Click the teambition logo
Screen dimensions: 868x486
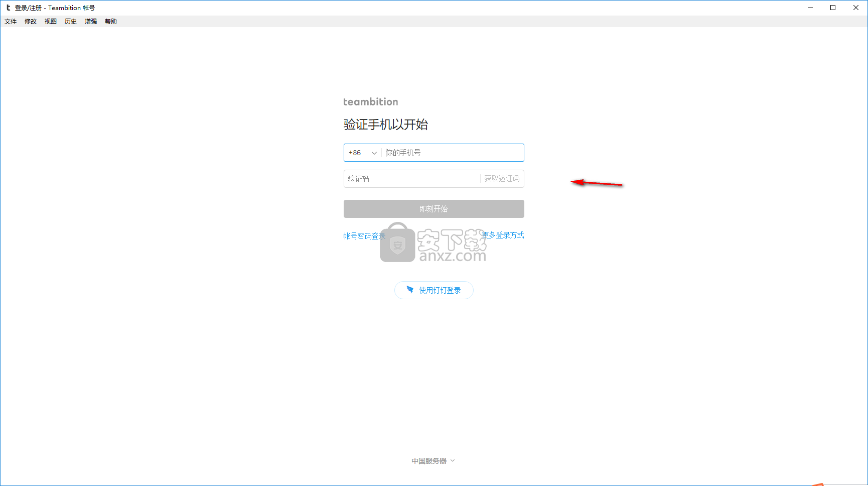(x=371, y=102)
